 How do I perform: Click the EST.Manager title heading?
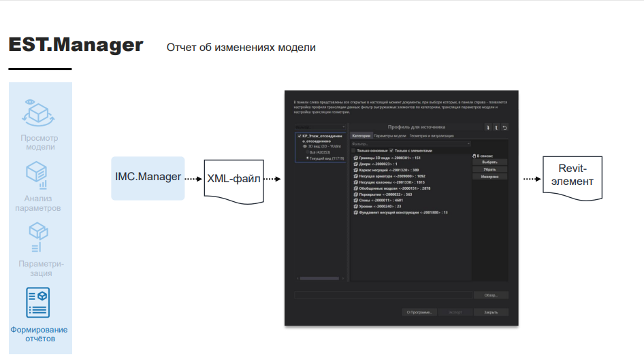point(76,45)
